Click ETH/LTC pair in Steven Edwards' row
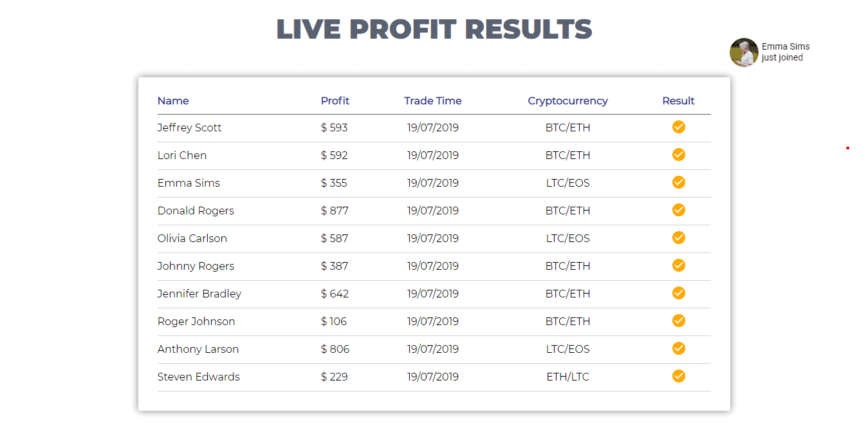 click(568, 377)
